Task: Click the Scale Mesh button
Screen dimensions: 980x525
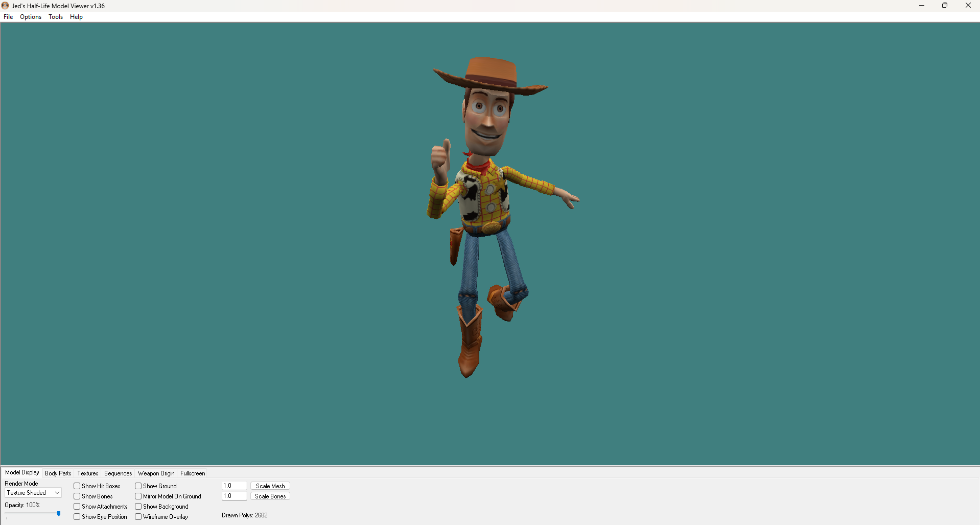Action: pos(270,486)
